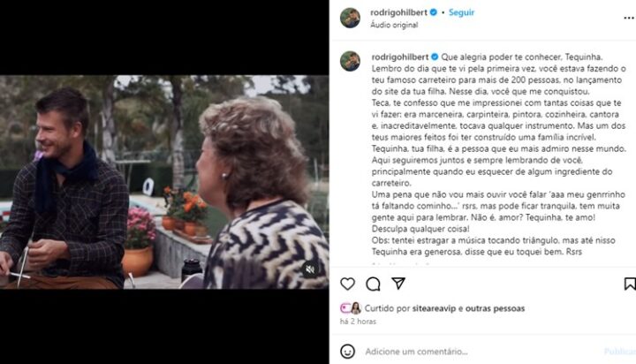The image size is (636, 364).
Task: Click the Publicar button to post comment
Action: 620,352
